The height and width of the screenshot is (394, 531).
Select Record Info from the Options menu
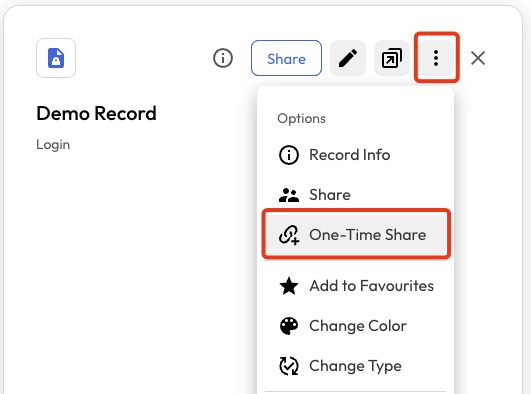click(x=356, y=155)
